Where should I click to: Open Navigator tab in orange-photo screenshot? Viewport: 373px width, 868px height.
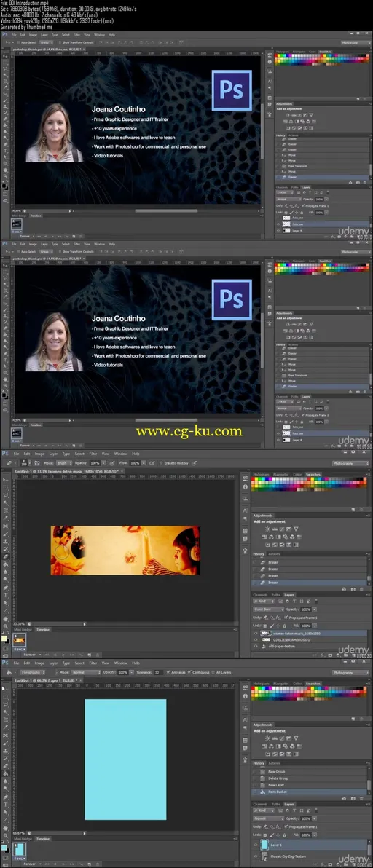tap(280, 474)
